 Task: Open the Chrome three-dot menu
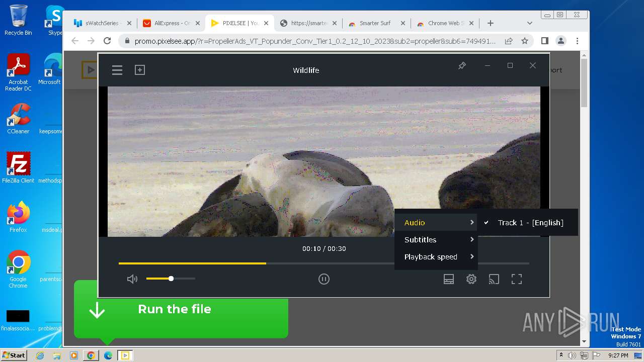pyautogui.click(x=577, y=41)
